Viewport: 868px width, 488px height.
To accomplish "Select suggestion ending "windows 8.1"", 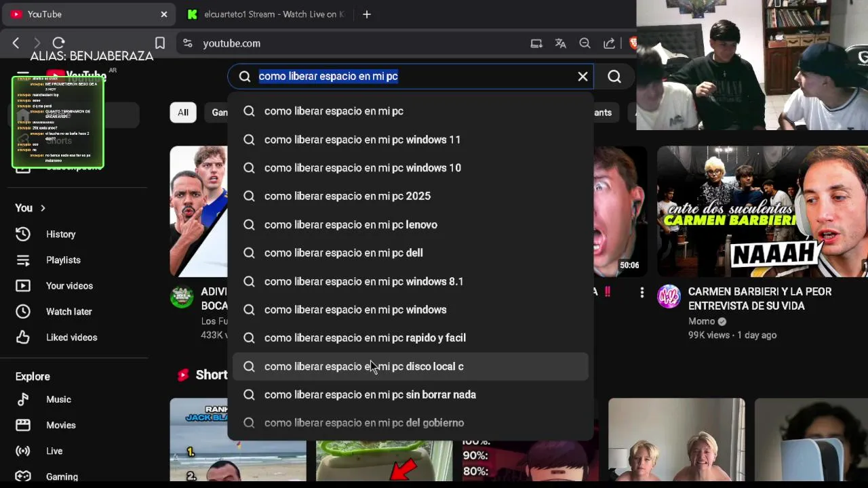I will click(x=410, y=281).
